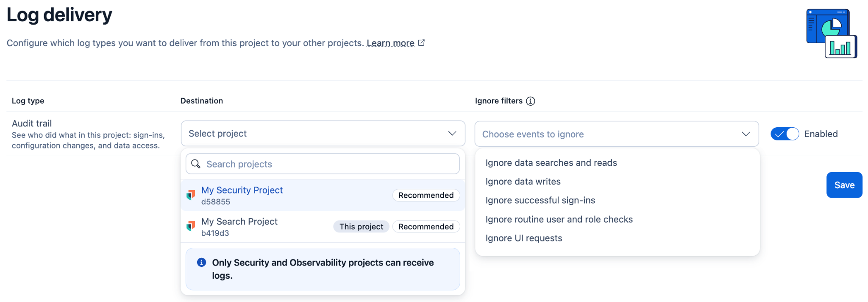Click the Ignore filters info icon
868x302 pixels.
click(x=530, y=101)
